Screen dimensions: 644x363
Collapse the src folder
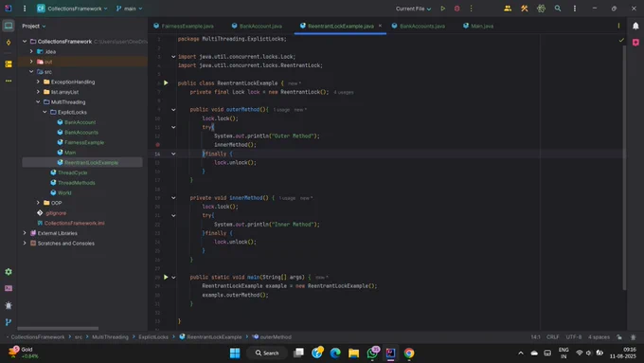click(x=31, y=71)
